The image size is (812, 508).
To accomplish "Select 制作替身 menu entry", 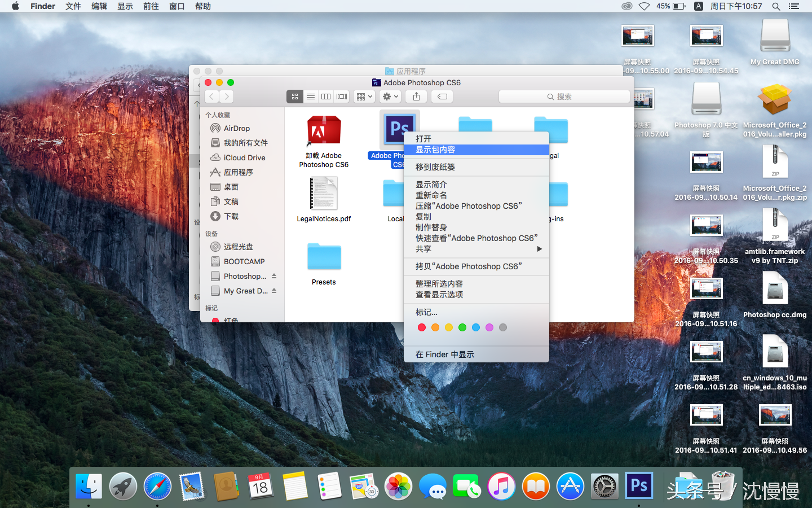I will tap(476, 227).
